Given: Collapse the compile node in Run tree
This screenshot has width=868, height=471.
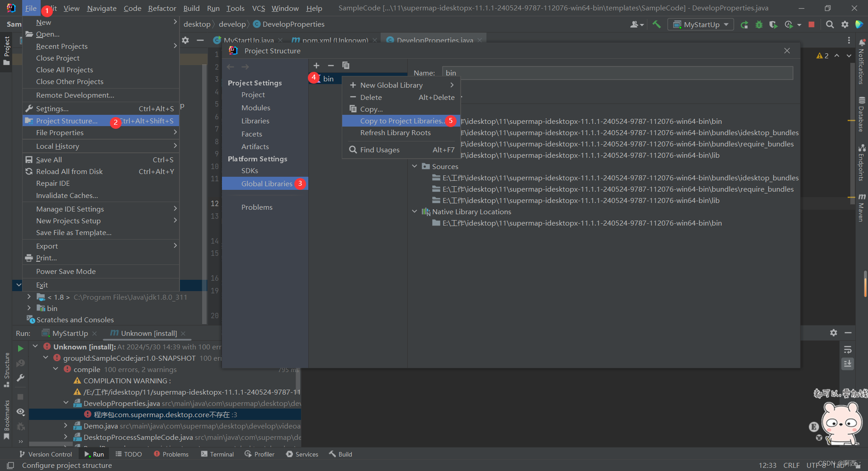Looking at the screenshot, I should [56, 369].
